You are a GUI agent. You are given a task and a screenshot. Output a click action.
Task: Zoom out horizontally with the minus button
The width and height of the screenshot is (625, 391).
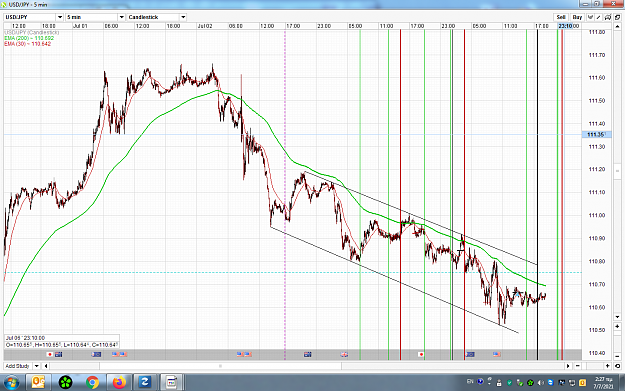tap(578, 366)
